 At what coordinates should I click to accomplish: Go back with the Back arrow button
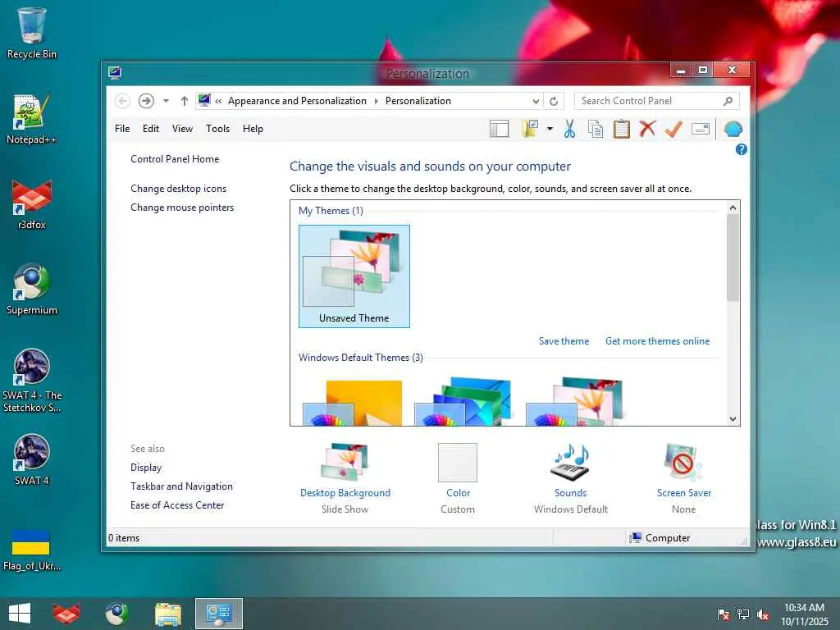[123, 101]
